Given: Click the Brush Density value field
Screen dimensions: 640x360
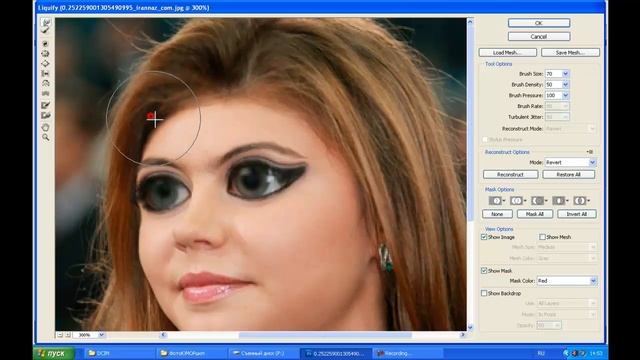Looking at the screenshot, I should tap(553, 84).
